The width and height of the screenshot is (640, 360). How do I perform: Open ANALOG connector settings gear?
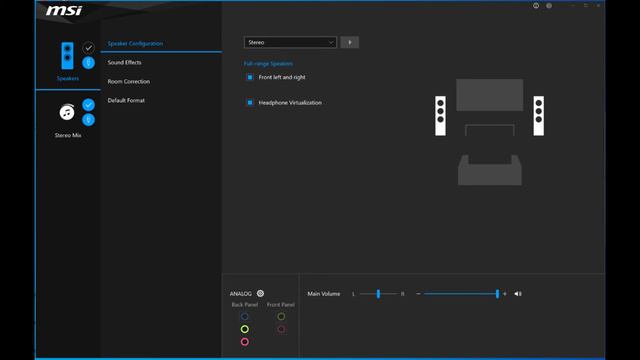point(260,293)
